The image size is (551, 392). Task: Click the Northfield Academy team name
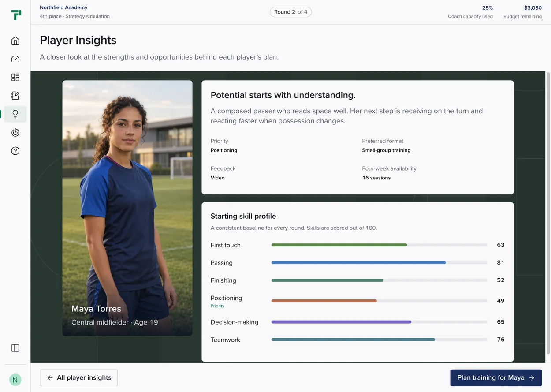pyautogui.click(x=63, y=7)
